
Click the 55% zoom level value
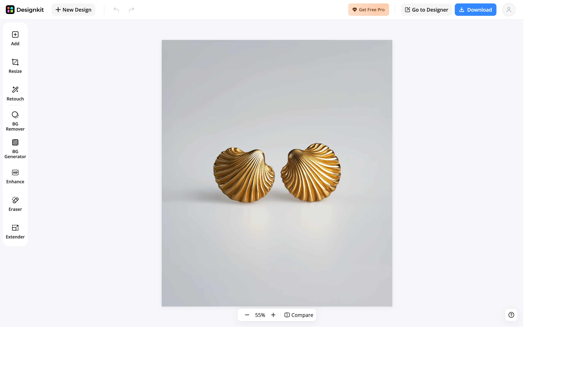pos(260,315)
